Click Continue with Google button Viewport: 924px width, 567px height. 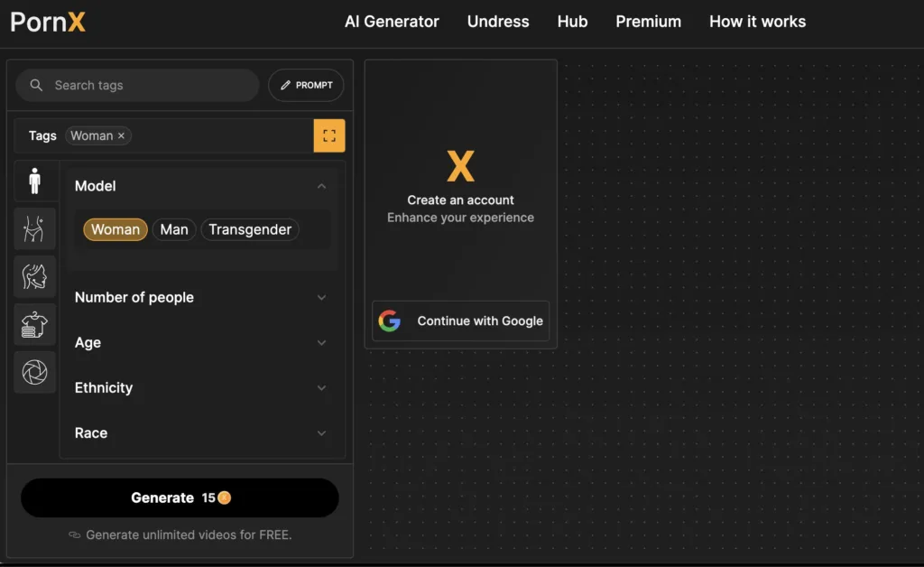[460, 321]
